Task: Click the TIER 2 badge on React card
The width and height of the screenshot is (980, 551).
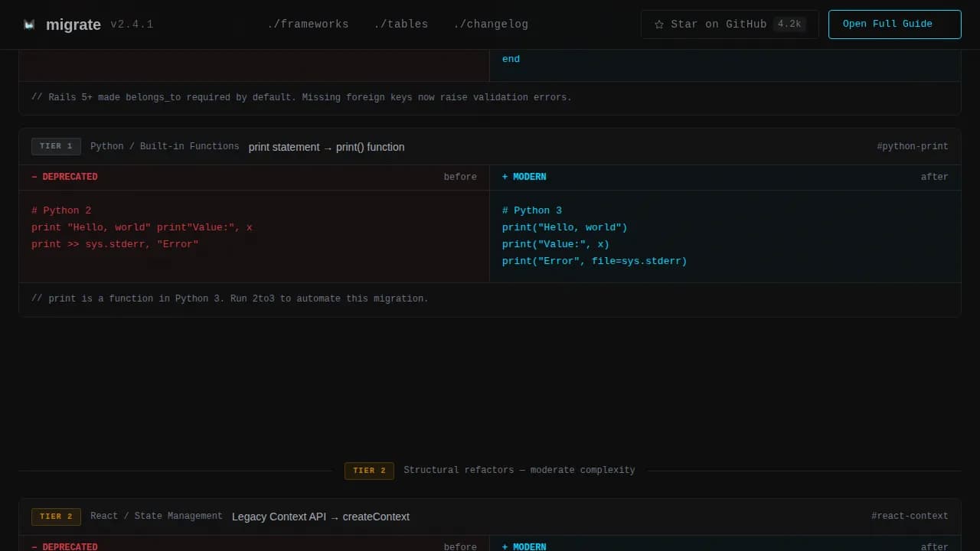Action: pos(56,517)
